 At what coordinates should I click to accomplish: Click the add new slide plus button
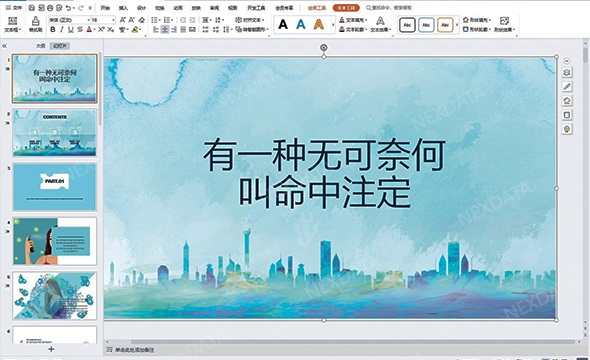(x=51, y=349)
